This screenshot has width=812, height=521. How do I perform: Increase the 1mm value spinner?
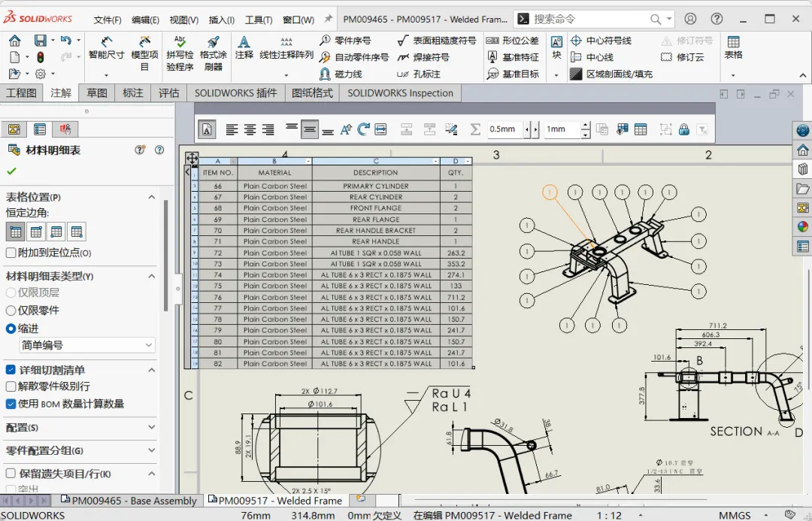(x=585, y=126)
